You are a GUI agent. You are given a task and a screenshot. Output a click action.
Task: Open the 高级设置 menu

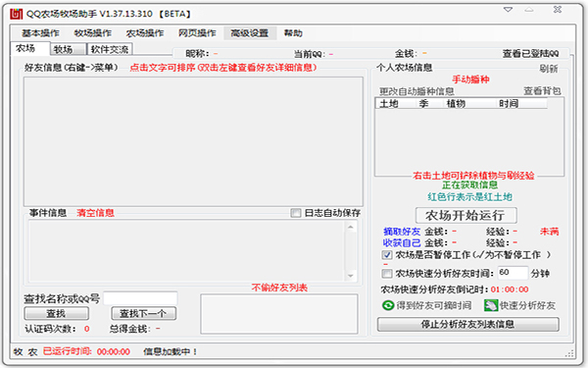tap(249, 33)
